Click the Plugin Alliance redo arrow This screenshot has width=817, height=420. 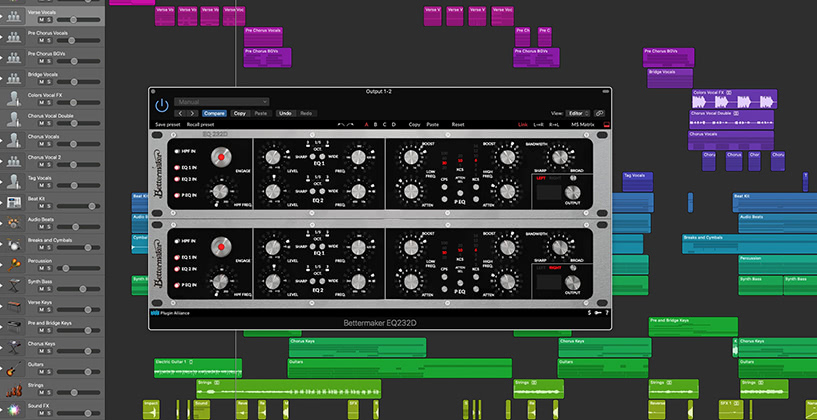pyautogui.click(x=350, y=125)
